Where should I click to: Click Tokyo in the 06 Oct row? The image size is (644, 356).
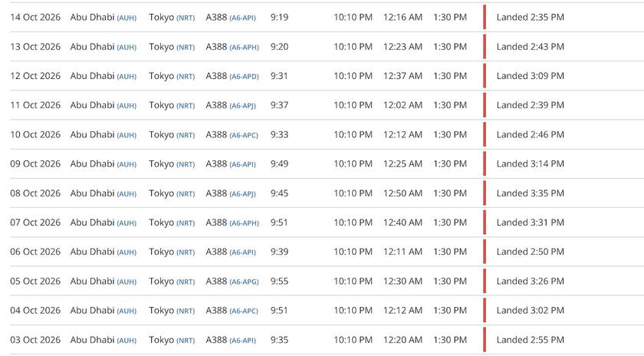[x=162, y=252]
